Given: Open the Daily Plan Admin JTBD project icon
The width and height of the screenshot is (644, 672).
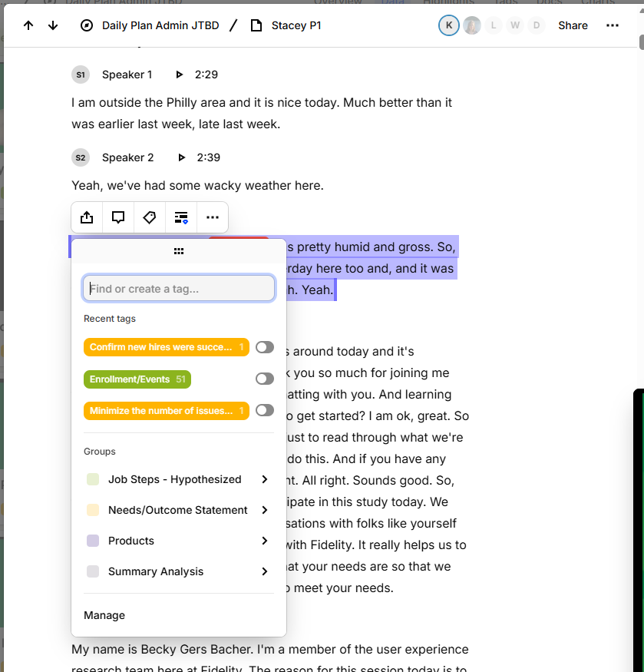Looking at the screenshot, I should point(87,25).
